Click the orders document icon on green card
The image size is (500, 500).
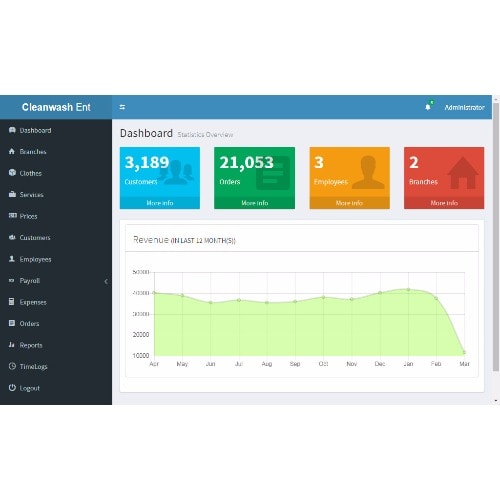pyautogui.click(x=273, y=173)
